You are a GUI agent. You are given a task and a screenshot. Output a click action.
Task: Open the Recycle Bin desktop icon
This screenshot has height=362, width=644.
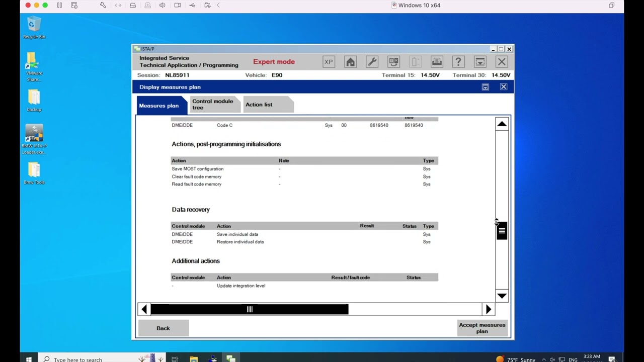pyautogui.click(x=34, y=28)
